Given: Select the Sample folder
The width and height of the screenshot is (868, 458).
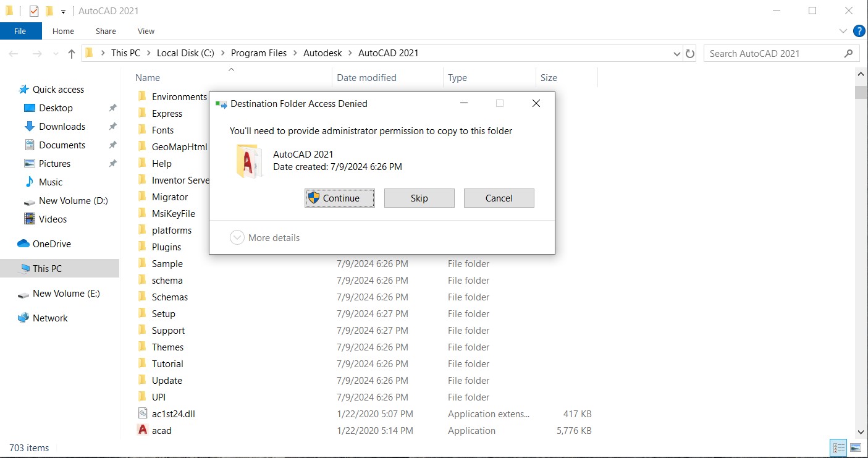Looking at the screenshot, I should [167, 264].
